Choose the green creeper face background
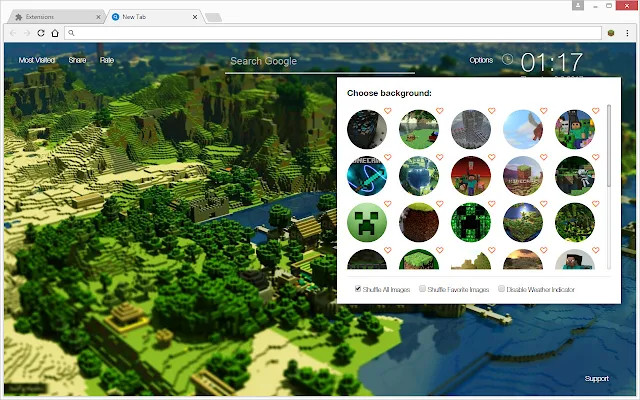Viewport: 640px width, 400px height. (x=367, y=222)
